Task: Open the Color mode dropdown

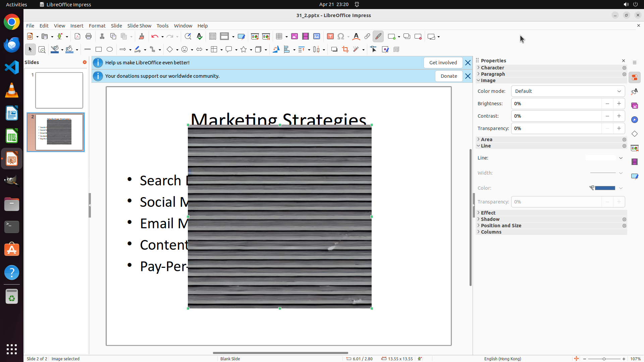Action: pos(568,91)
